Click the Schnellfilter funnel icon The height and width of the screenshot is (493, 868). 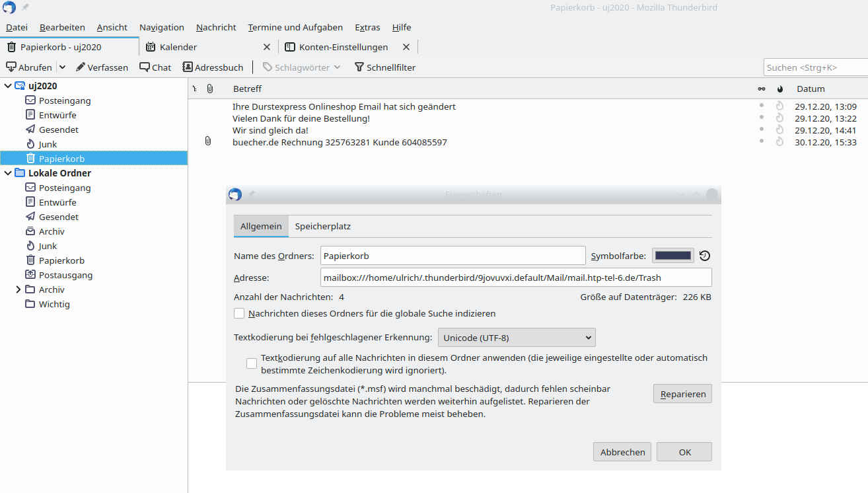coord(359,67)
